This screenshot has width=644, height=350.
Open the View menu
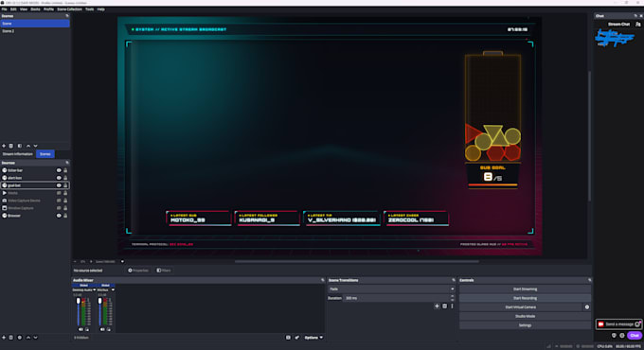24,9
